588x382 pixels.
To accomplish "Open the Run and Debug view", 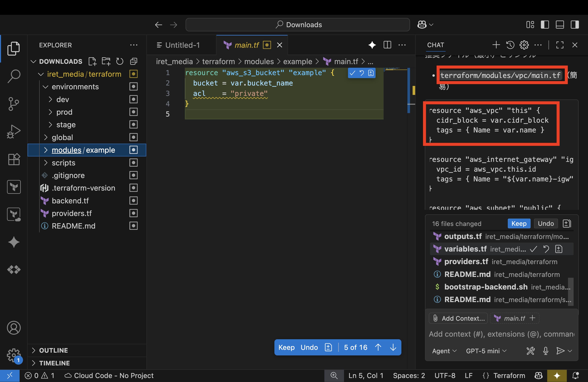I will 14,131.
